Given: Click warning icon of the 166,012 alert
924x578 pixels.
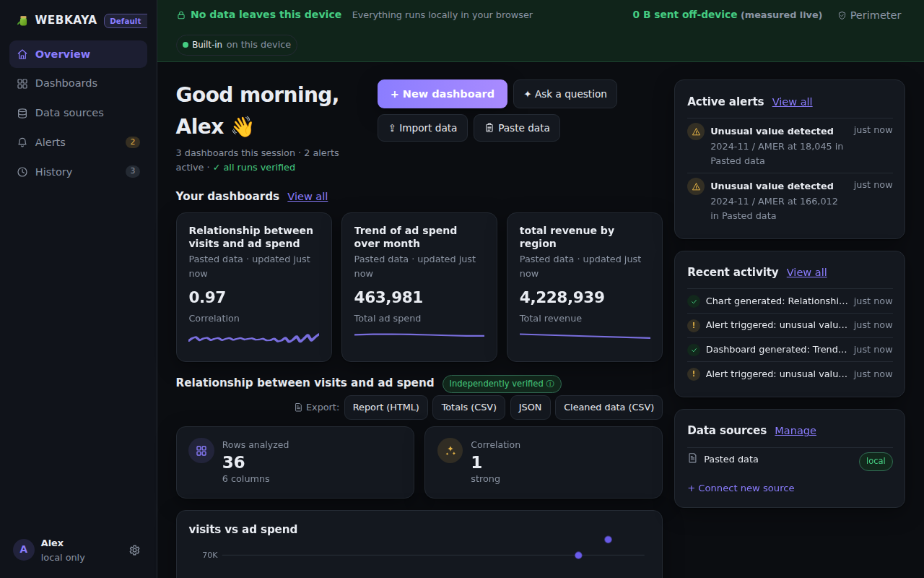Looking at the screenshot, I should (696, 186).
